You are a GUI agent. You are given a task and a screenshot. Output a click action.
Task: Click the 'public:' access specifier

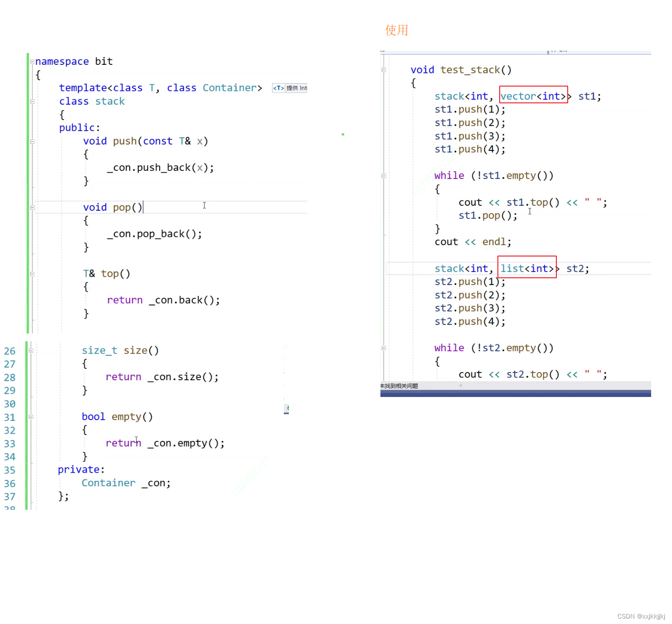click(x=80, y=128)
